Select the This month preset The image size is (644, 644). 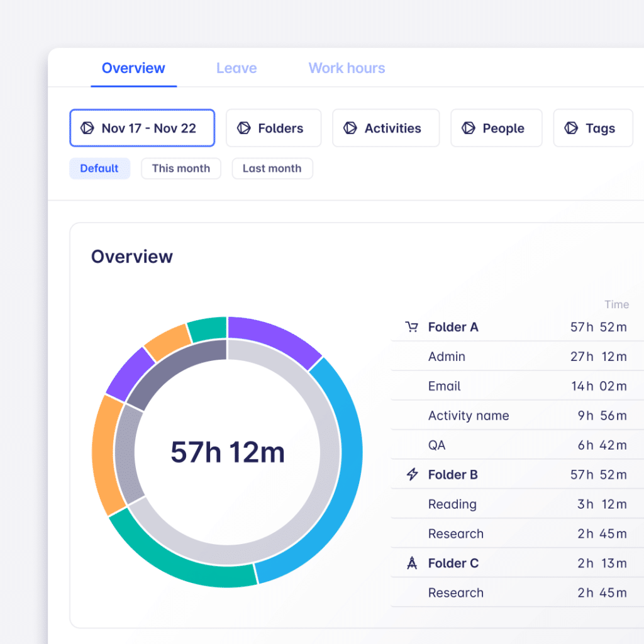tap(181, 169)
